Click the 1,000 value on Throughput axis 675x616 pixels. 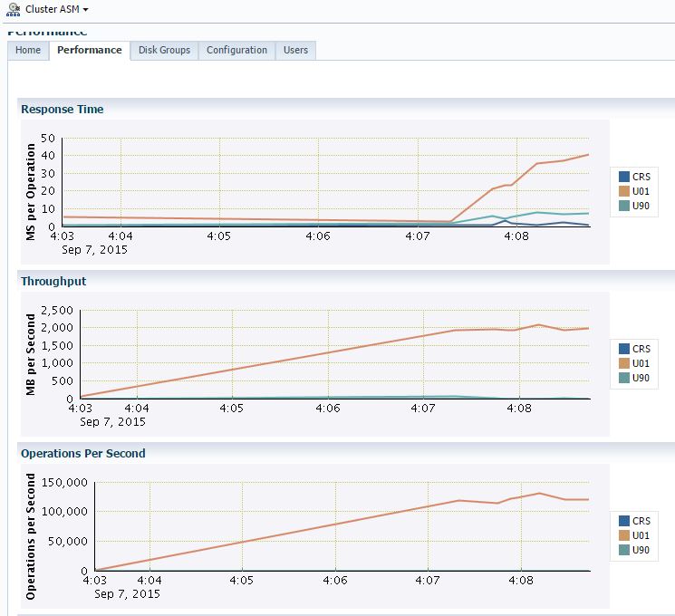[x=57, y=363]
